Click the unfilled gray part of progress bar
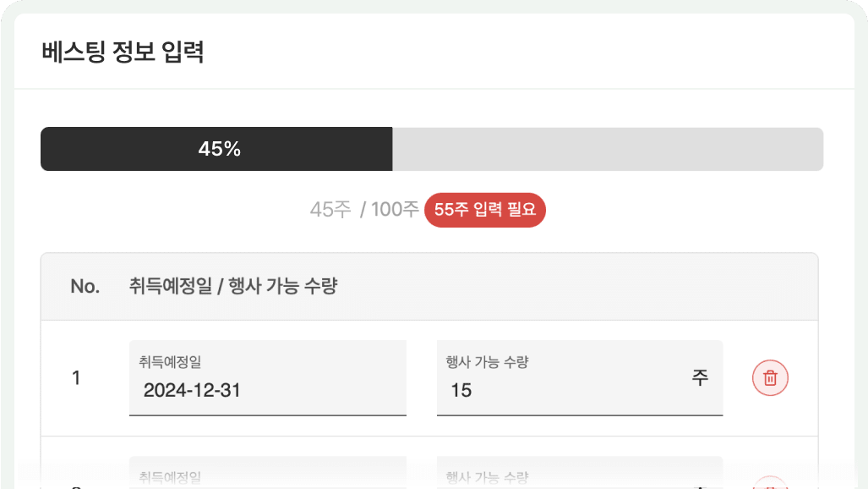The width and height of the screenshot is (868, 489). coord(607,150)
